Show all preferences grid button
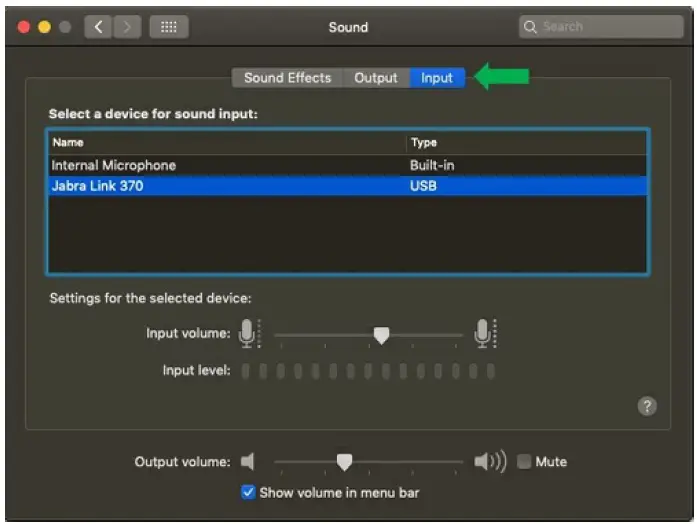Viewport: 697px width, 524px height. pos(169,27)
